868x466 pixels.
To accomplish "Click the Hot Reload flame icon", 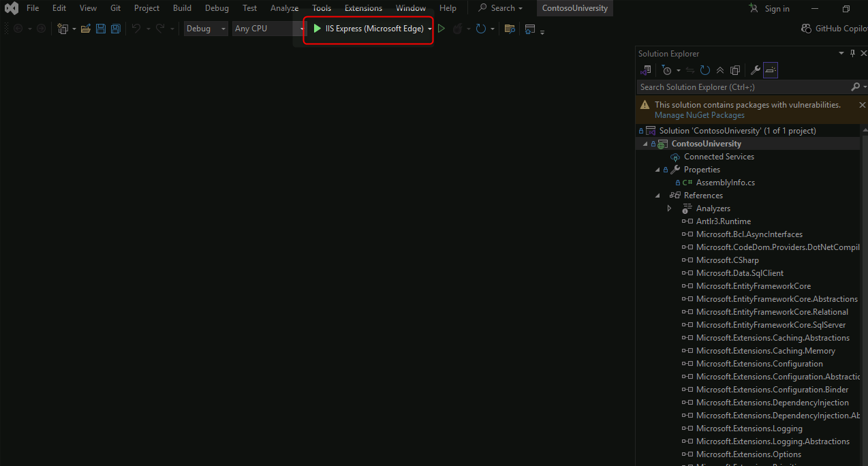I will coord(458,29).
